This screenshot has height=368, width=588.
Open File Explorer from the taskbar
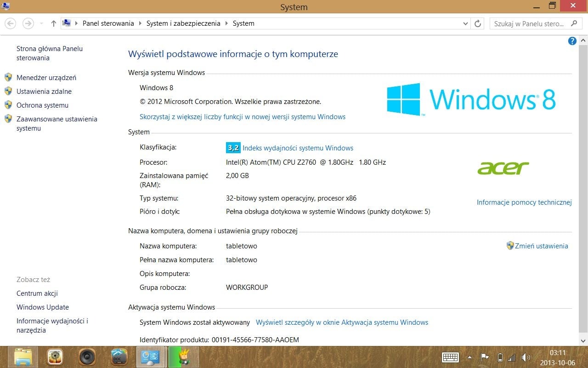[x=23, y=357]
